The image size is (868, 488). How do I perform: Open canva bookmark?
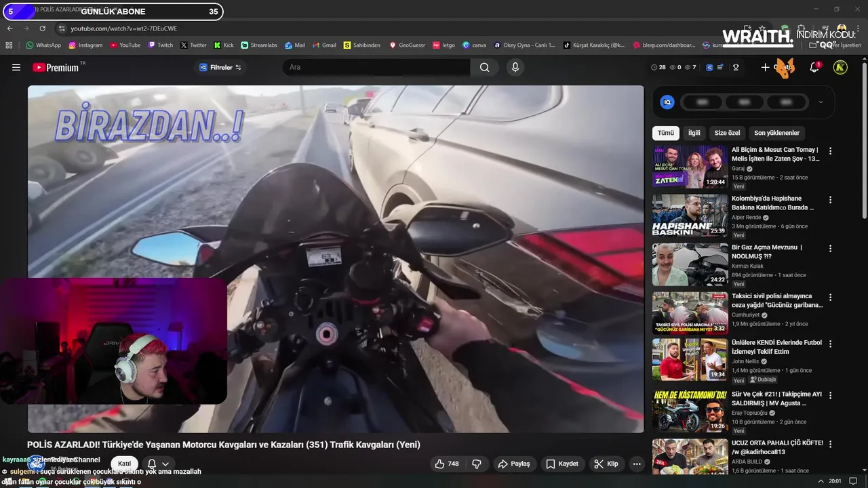point(474,45)
